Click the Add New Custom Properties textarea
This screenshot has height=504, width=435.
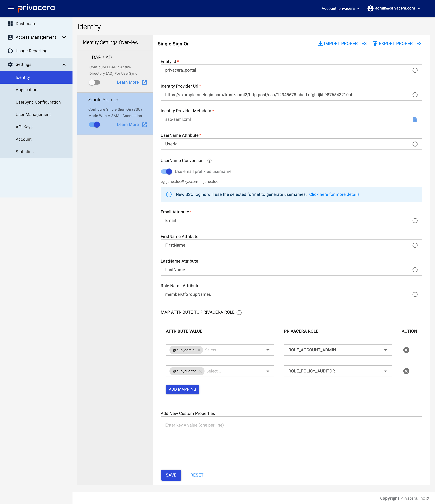point(291,437)
